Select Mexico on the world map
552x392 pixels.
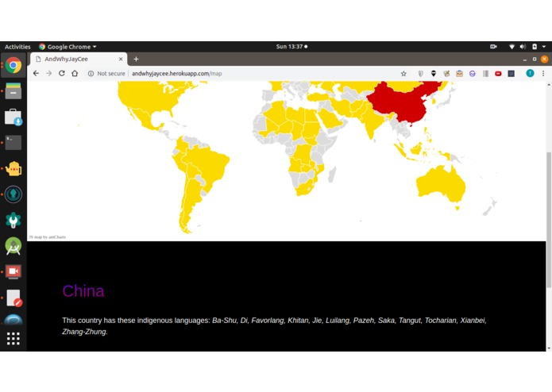[145, 118]
